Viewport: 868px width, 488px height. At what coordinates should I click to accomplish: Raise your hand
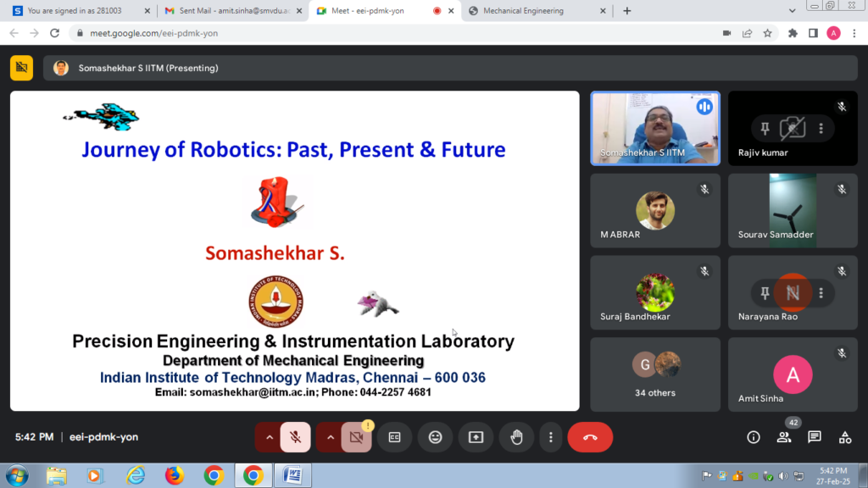(x=516, y=437)
